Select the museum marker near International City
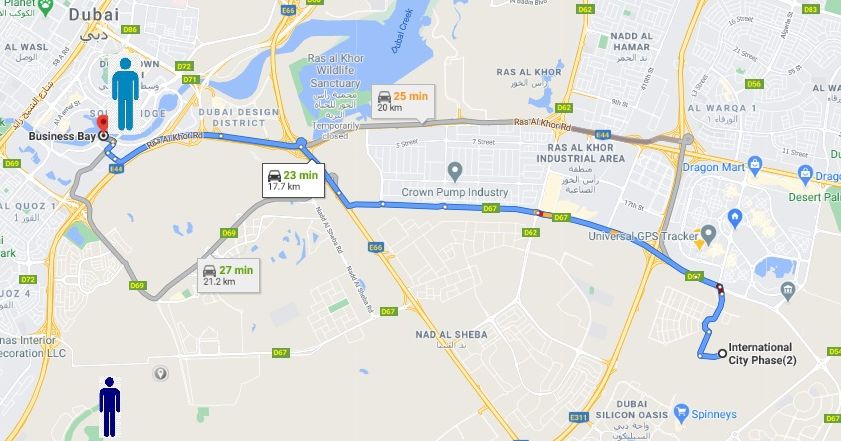841x441 pixels. point(788,291)
